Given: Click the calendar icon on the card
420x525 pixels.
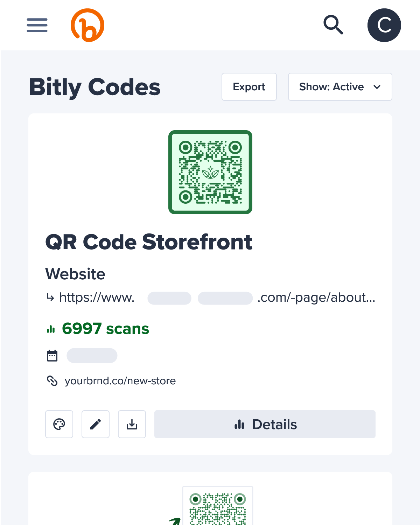Looking at the screenshot, I should (52, 355).
